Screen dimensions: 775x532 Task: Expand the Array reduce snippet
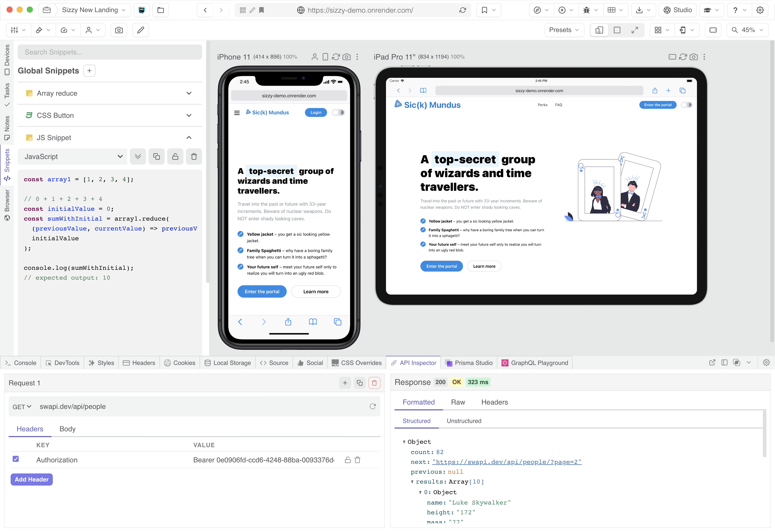click(189, 93)
